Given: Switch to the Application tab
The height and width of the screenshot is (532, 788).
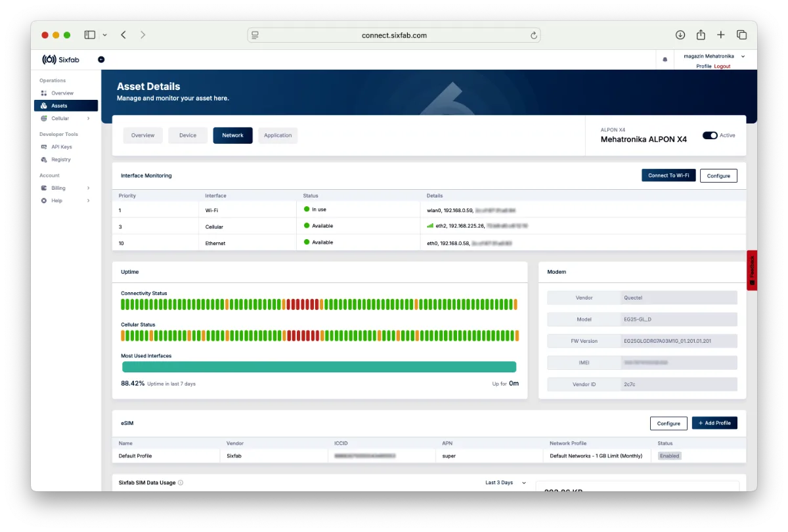Looking at the screenshot, I should [278, 135].
